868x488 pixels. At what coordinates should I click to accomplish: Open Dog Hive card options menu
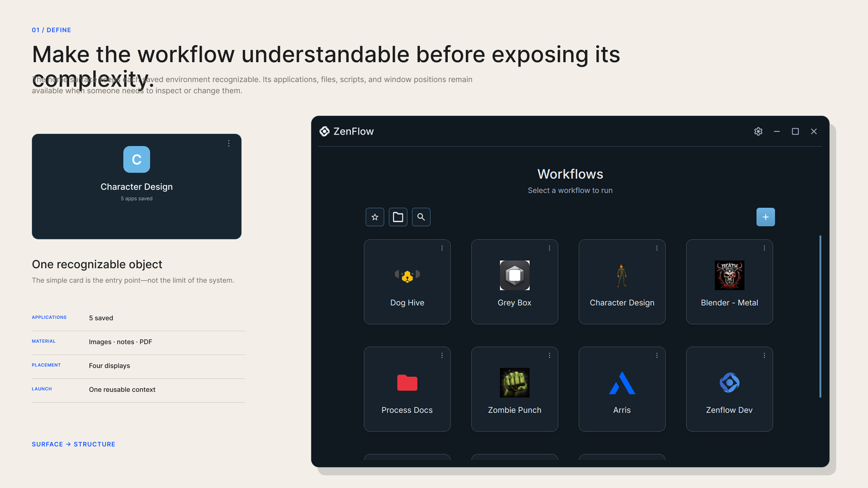point(442,248)
